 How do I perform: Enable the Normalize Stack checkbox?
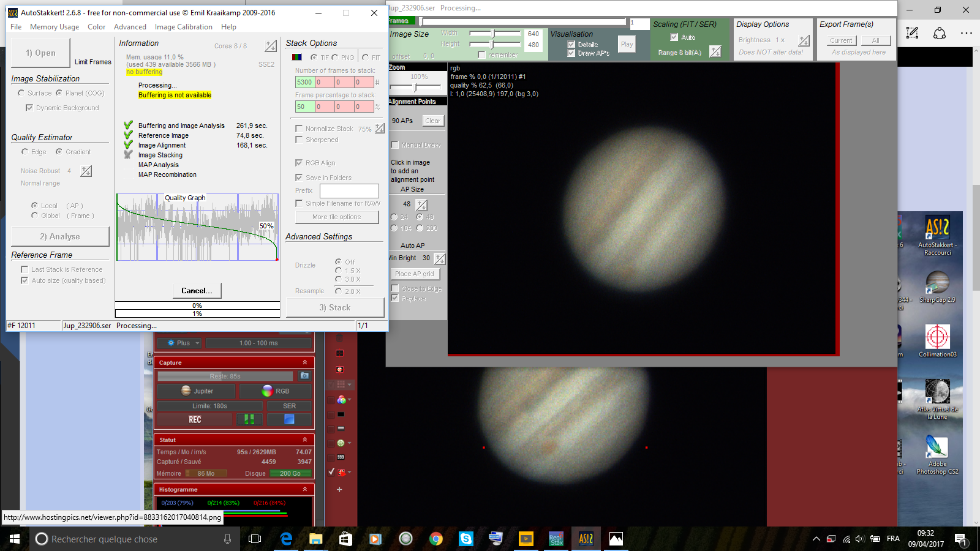[x=299, y=129]
